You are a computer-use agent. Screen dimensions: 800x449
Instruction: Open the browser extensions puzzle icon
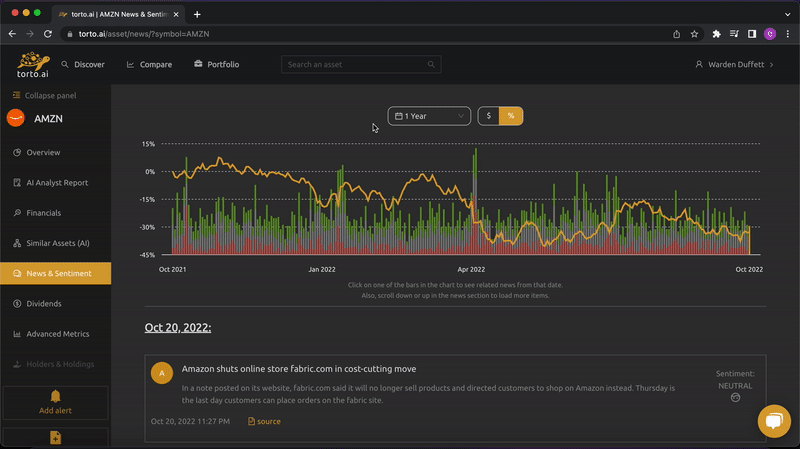(716, 34)
